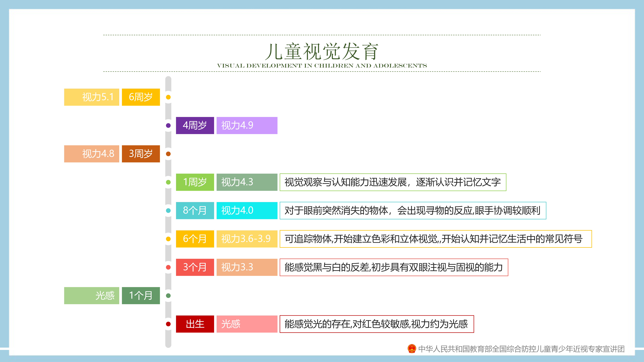This screenshot has height=362, width=644.
Task: Click the dark red 出生 timeline dot
Action: 168,324
